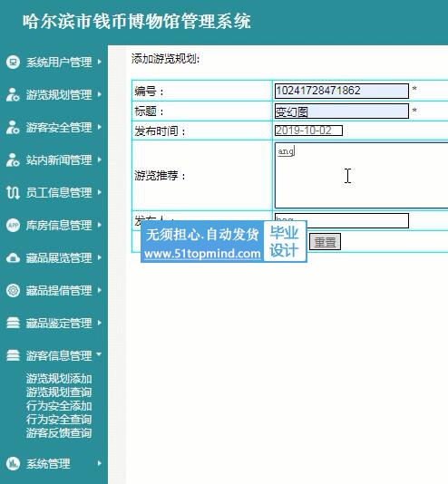The height and width of the screenshot is (484, 448).
Task: Open 游览规划添加 submenu item
Action: coord(59,379)
